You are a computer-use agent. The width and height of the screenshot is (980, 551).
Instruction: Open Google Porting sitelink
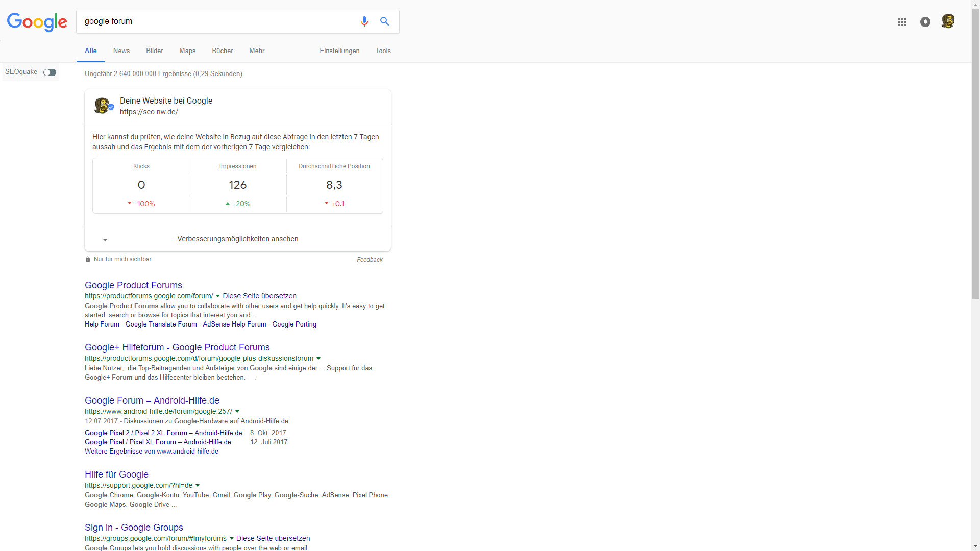point(295,324)
